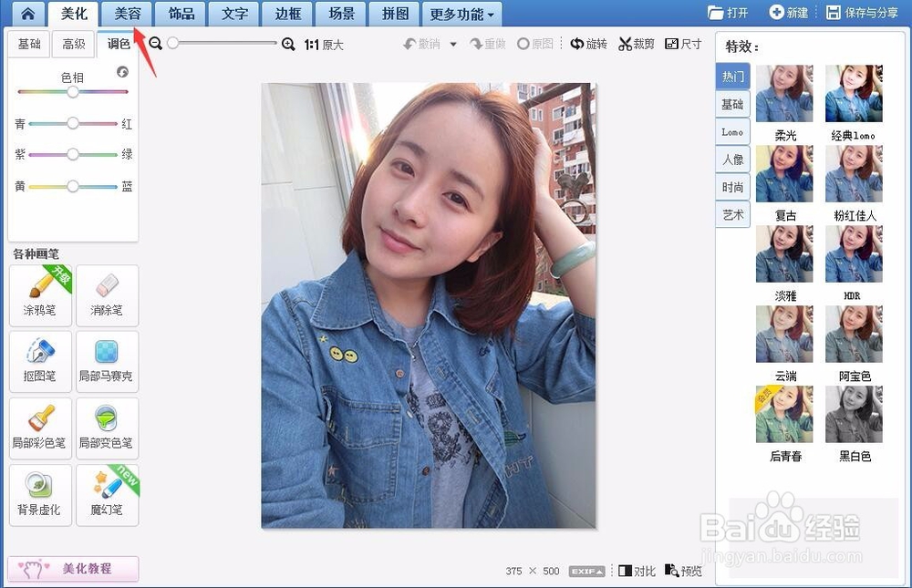Open the 高级 advanced adjustment tab
The image size is (912, 588).
pos(74,44)
